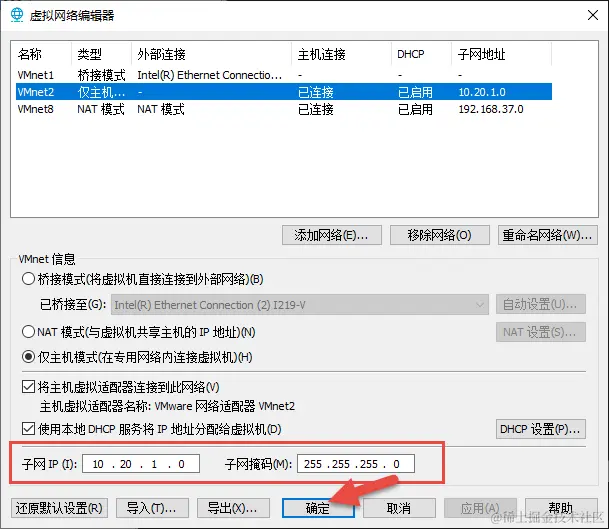Confirm with the 确定 button
Image resolution: width=609 pixels, height=529 pixels.
[318, 508]
